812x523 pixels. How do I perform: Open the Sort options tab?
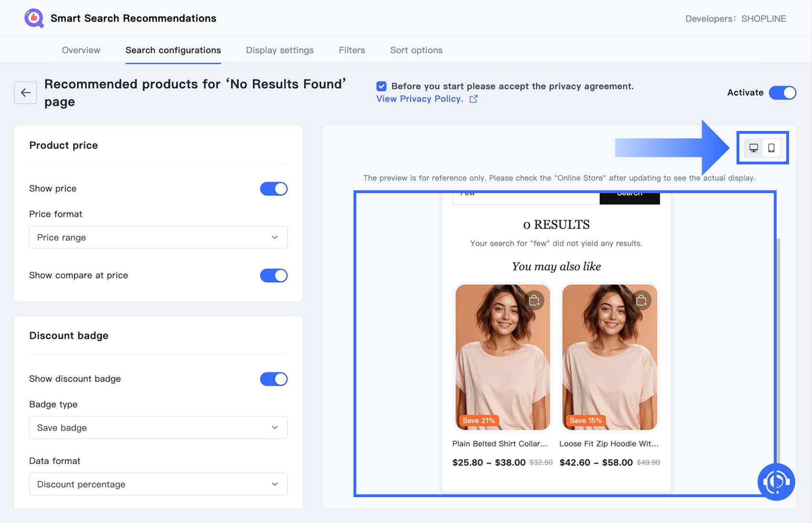[417, 50]
